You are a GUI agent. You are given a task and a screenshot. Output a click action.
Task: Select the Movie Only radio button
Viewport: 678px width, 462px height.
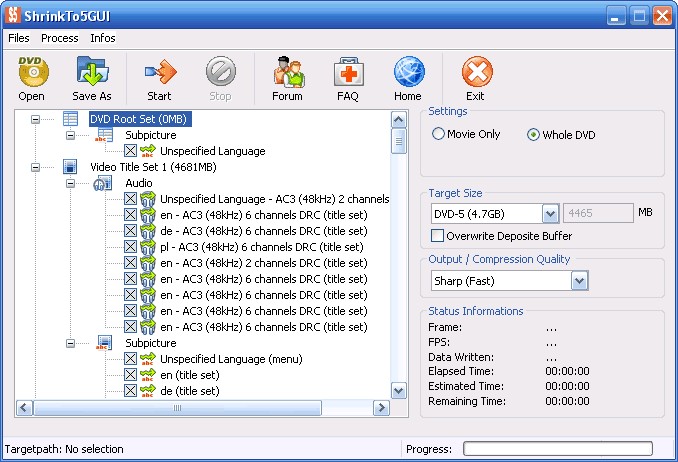click(x=438, y=134)
